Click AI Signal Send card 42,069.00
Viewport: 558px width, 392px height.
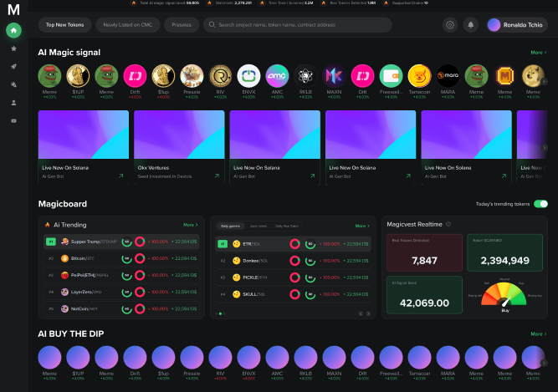pos(424,295)
